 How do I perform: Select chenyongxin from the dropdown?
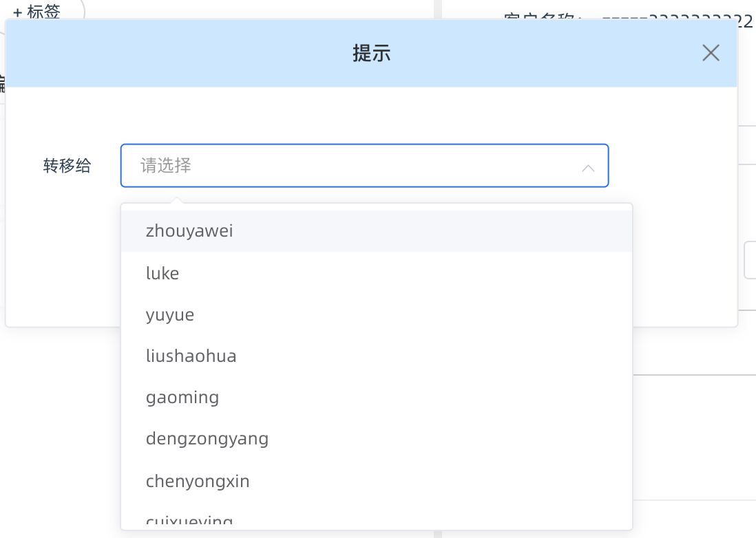tap(198, 480)
